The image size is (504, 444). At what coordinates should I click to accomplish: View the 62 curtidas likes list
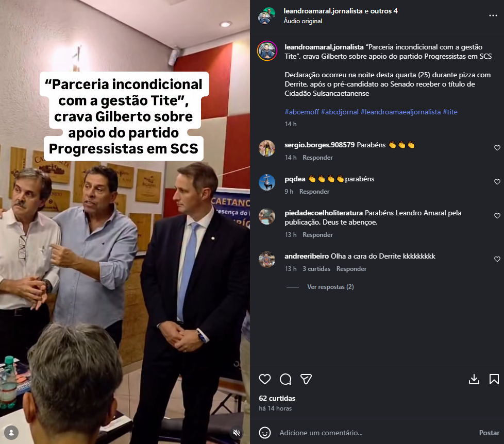click(277, 398)
